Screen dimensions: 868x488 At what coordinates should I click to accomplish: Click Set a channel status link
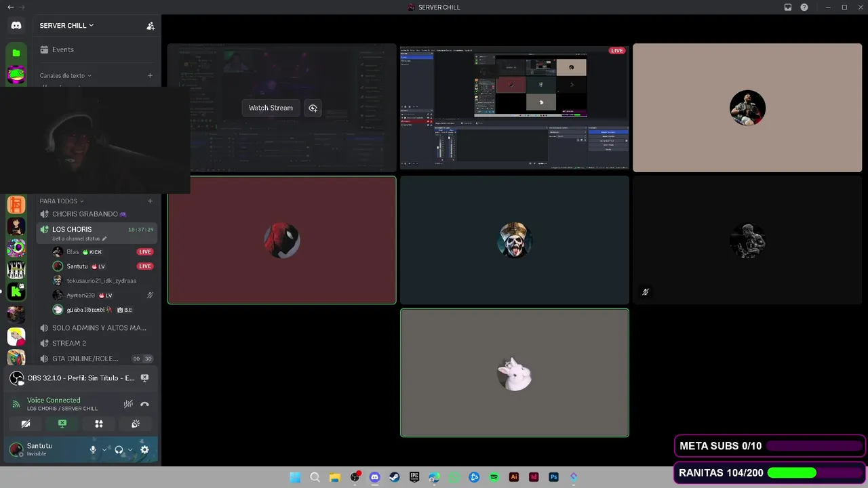click(79, 239)
